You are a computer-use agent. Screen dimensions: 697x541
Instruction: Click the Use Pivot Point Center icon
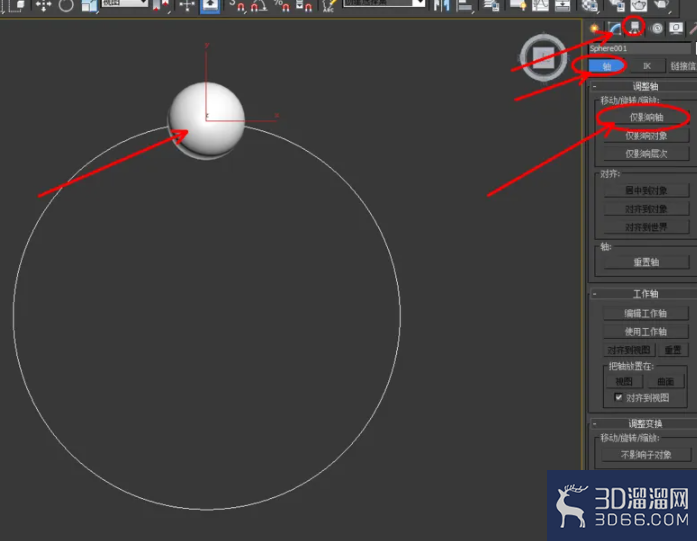(x=160, y=5)
